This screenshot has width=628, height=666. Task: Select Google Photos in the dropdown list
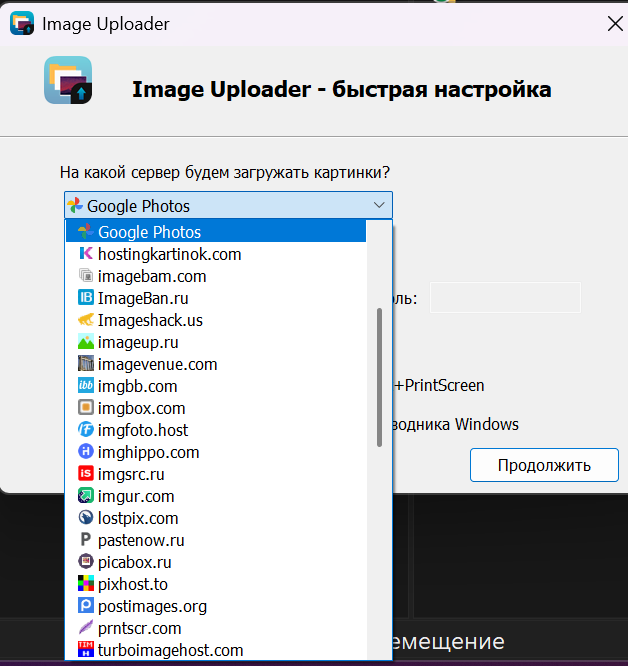tap(216, 232)
